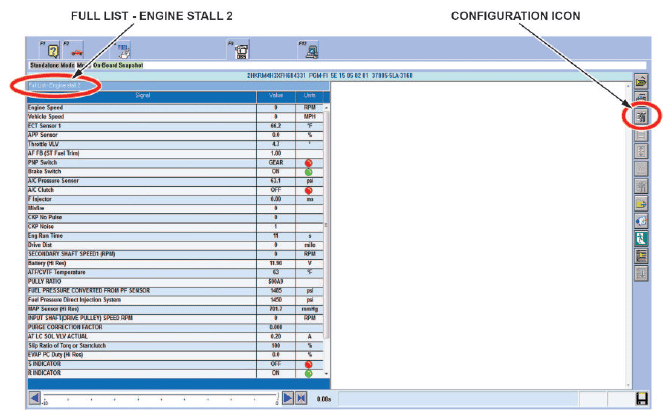Select the AT LC SOL VLV ACTUAL row
This screenshot has height=419, width=672.
click(175, 336)
